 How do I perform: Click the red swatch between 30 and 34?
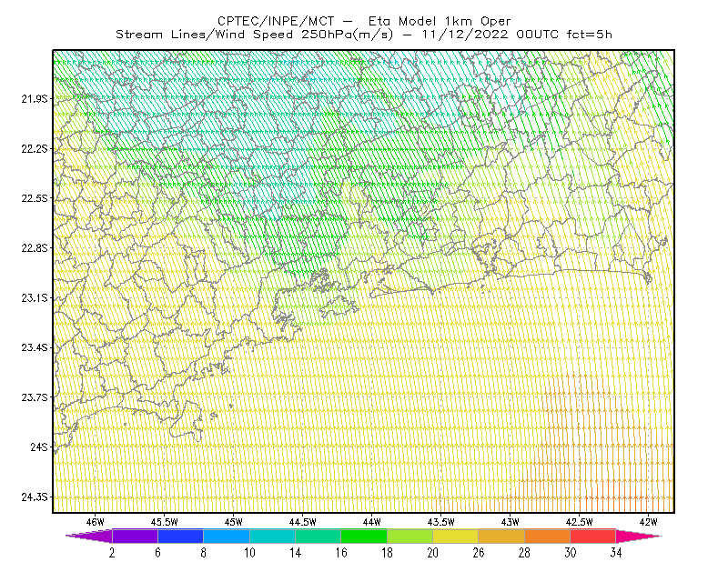click(593, 536)
